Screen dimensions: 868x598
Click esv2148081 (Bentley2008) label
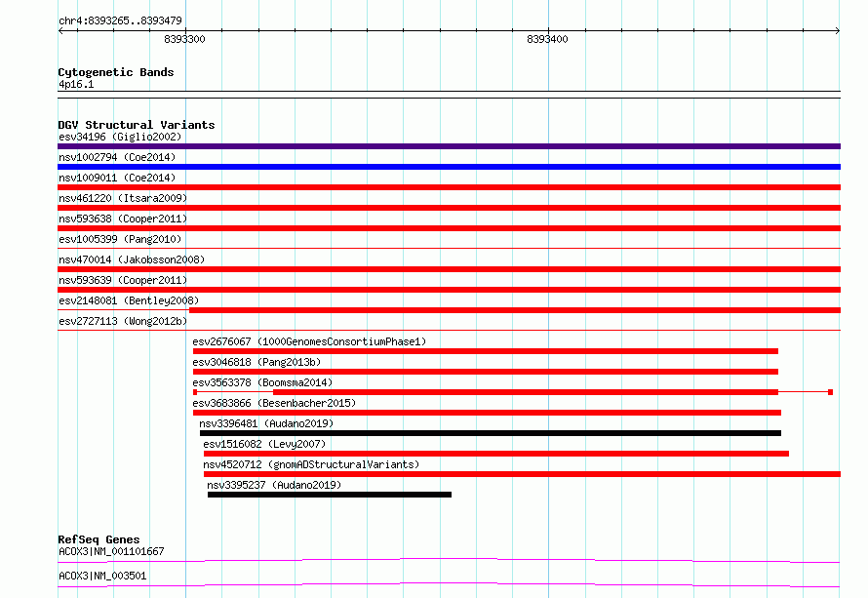pos(129,300)
